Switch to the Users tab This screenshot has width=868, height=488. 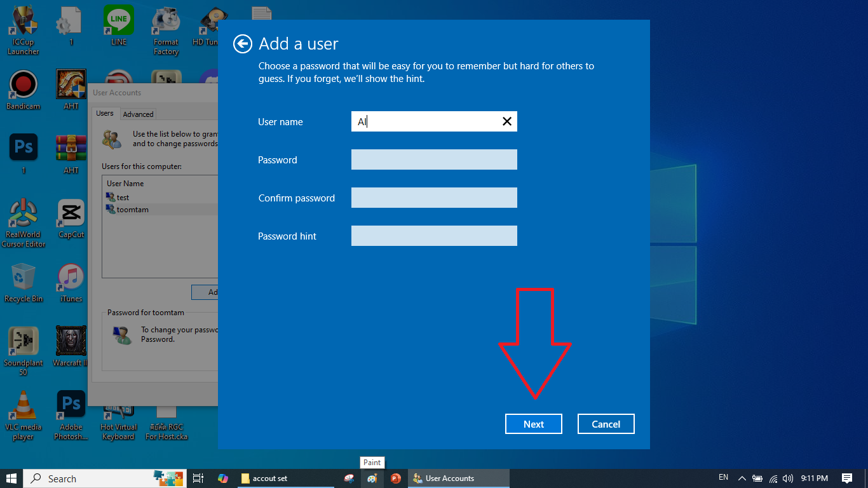(x=105, y=114)
